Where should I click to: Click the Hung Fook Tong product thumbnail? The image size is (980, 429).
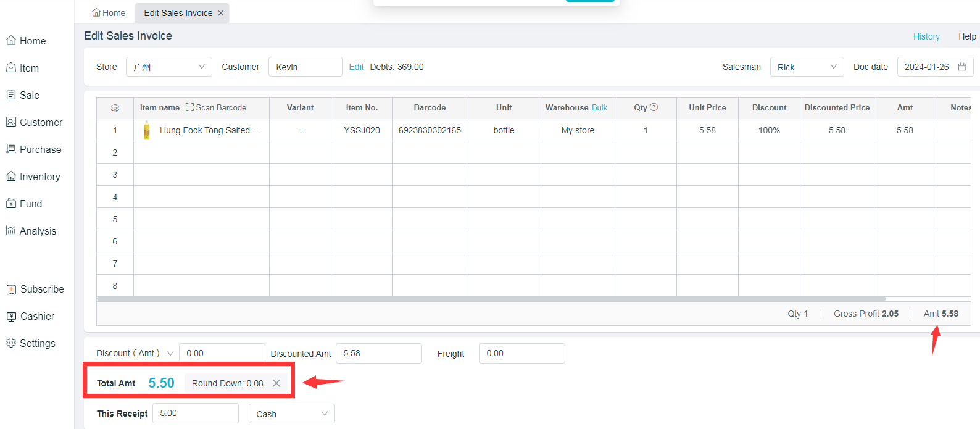(x=147, y=130)
